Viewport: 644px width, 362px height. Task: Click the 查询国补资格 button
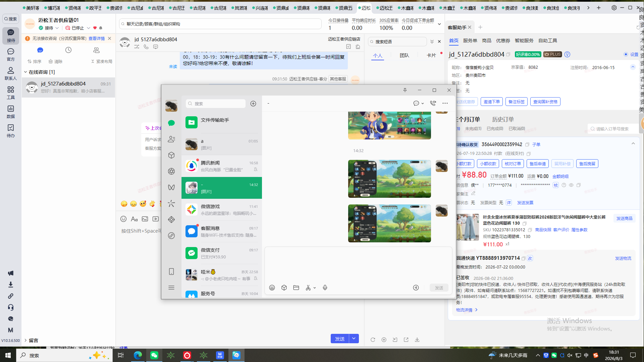point(545,102)
